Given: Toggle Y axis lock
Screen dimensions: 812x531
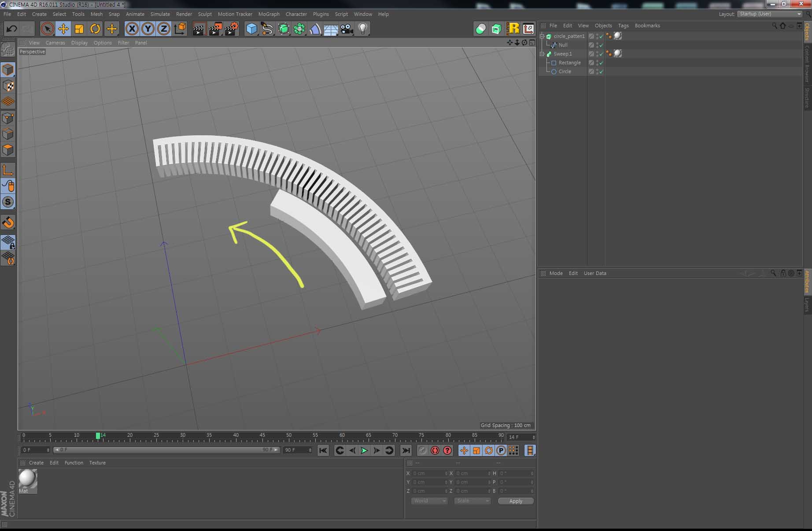Looking at the screenshot, I should point(148,29).
